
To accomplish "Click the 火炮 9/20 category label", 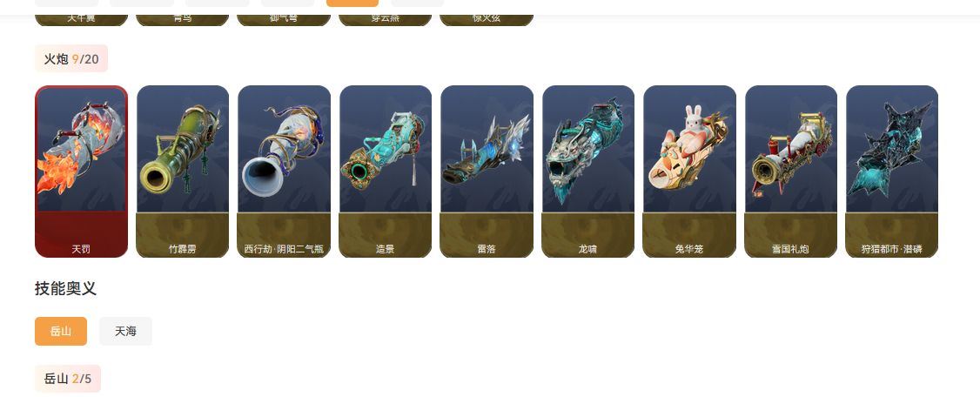I will tap(71, 59).
